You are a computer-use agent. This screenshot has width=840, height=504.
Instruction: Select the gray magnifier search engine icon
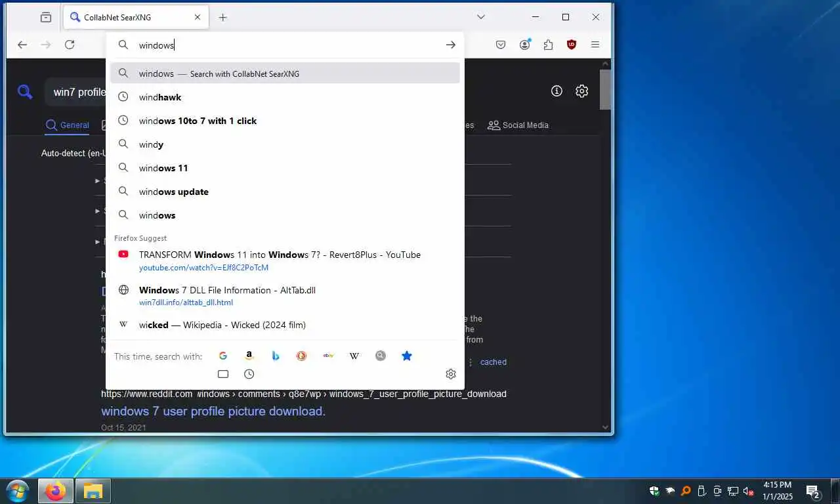(x=381, y=356)
